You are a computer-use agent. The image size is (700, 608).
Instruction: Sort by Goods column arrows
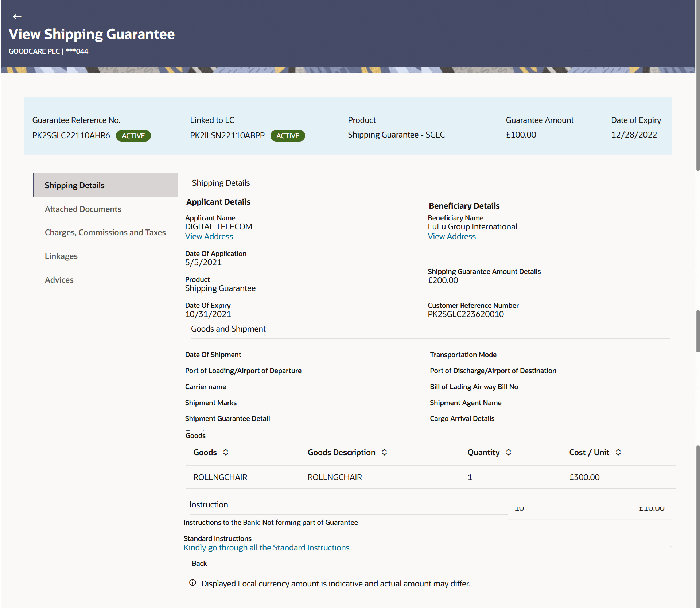pyautogui.click(x=226, y=452)
